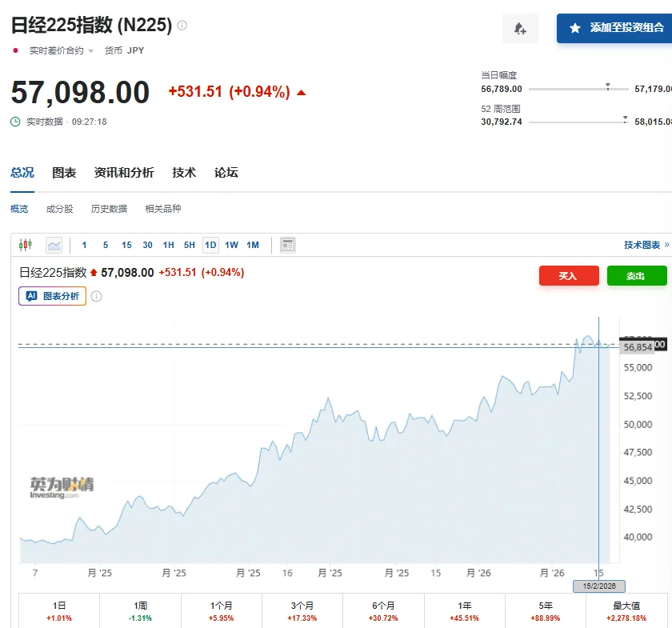Screen dimensions: 672x628
Task: Select the 5H chart interval
Action: click(189, 245)
